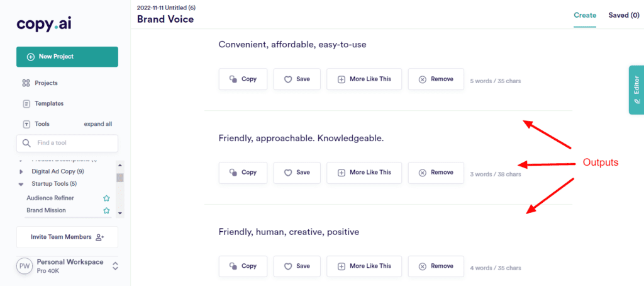The height and width of the screenshot is (286, 644).
Task: Toggle the star next to Brand Mission
Action: 106,210
